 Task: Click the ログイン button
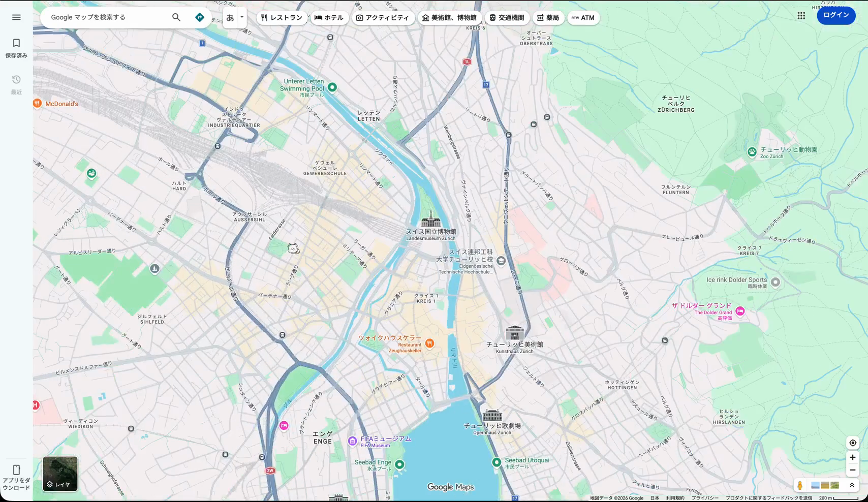[x=836, y=15]
